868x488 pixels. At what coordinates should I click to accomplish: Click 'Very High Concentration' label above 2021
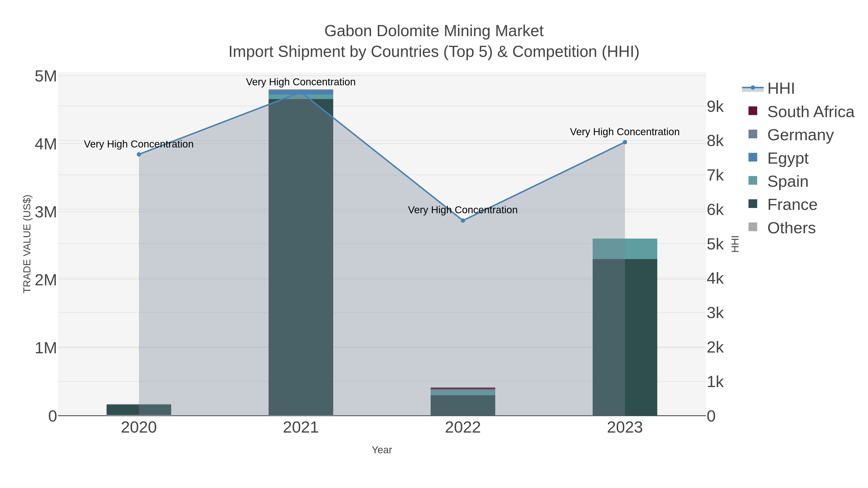[x=301, y=82]
